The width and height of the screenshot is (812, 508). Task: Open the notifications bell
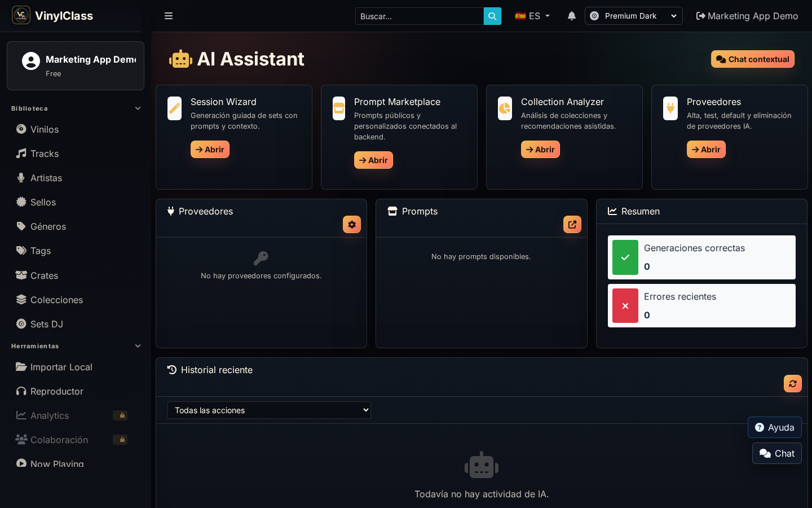[572, 16]
